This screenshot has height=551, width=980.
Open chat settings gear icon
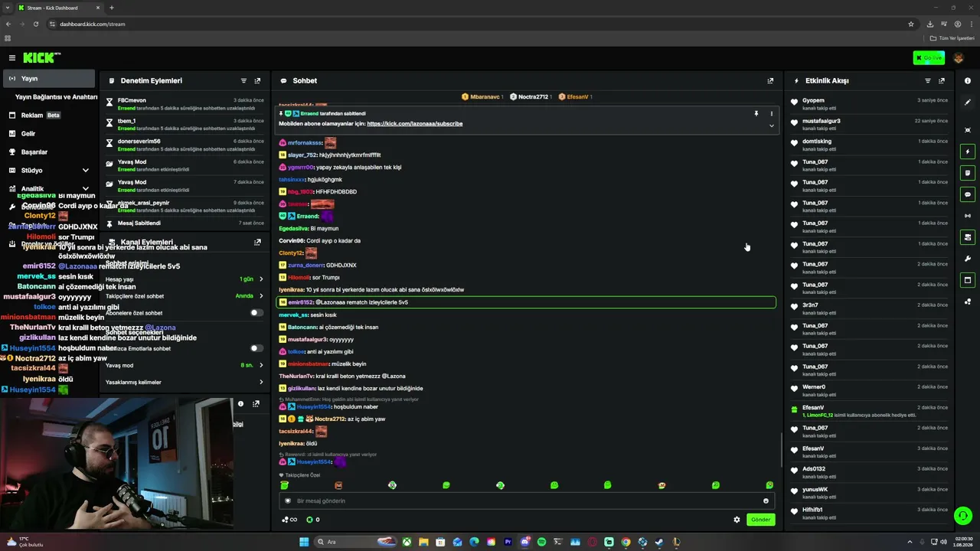(x=737, y=520)
